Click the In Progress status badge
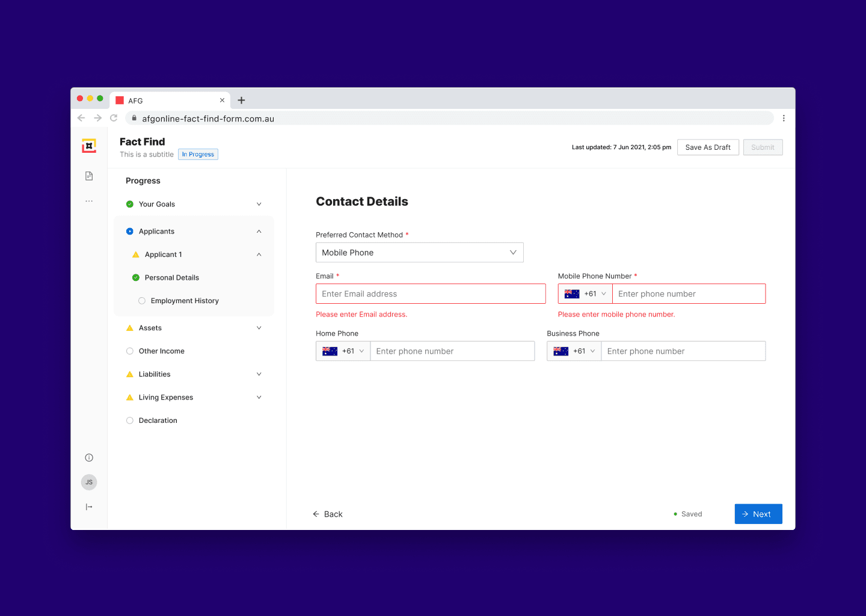The width and height of the screenshot is (866, 616). point(198,155)
